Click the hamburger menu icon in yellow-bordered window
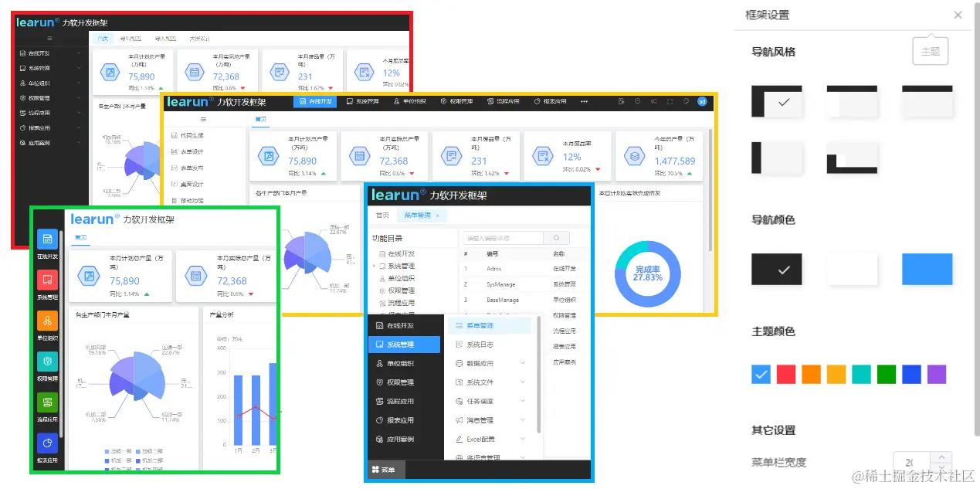The height and width of the screenshot is (489, 980). point(203,120)
